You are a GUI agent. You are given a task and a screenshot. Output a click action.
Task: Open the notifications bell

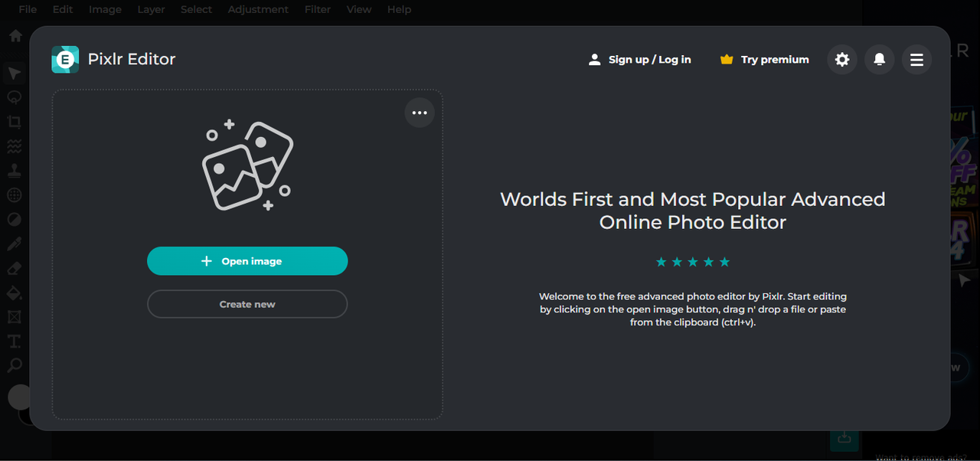(880, 59)
